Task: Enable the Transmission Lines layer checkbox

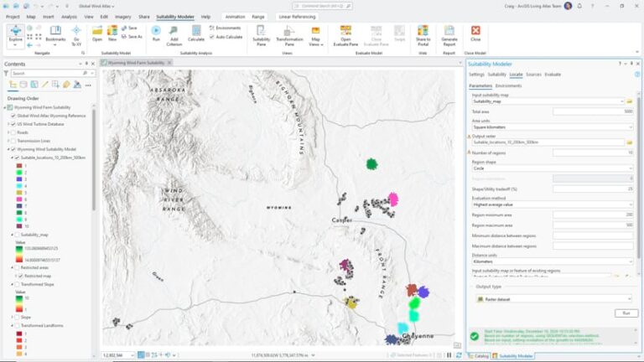Action: (x=13, y=141)
